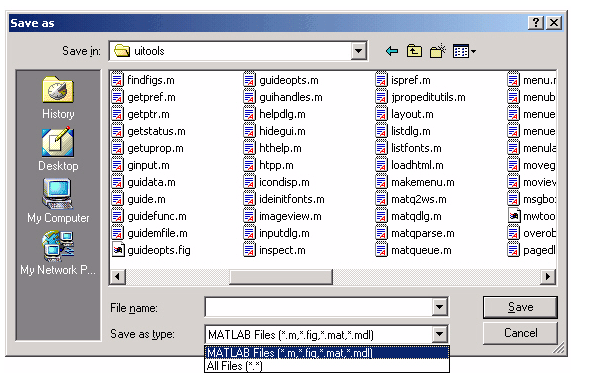This screenshot has width=600, height=376.
Task: Create a new folder using toolbar icon
Action: pos(438,51)
